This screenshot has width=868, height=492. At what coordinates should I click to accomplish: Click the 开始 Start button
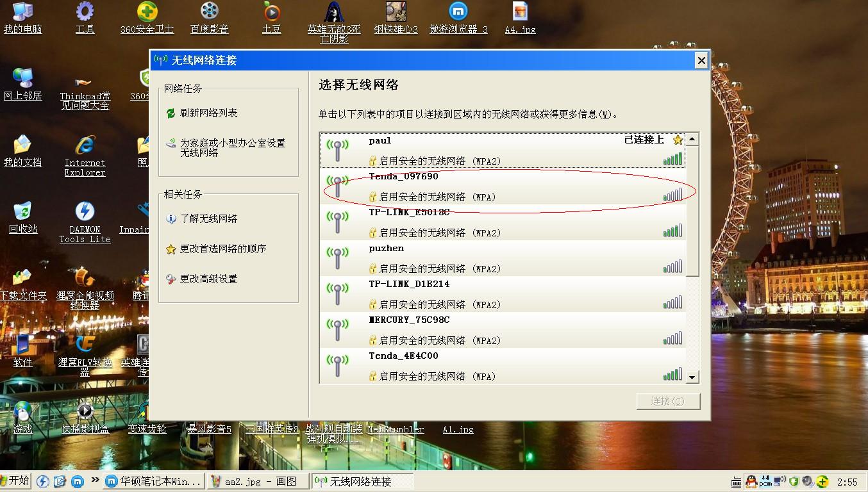tap(15, 481)
